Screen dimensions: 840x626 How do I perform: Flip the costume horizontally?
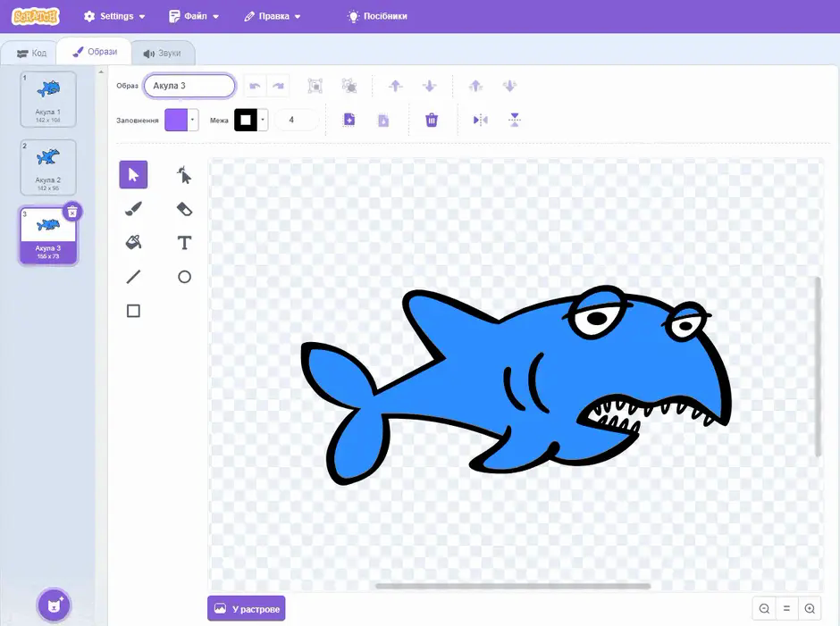480,120
